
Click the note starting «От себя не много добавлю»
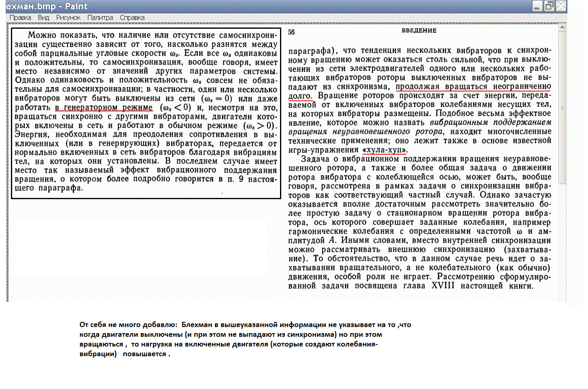coord(245,339)
